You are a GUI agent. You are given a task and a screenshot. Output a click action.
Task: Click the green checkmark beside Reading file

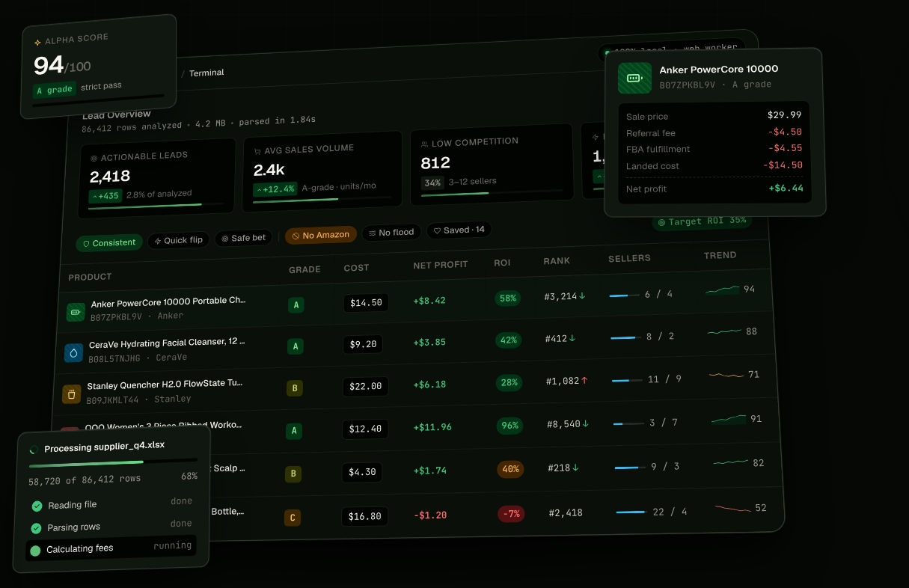click(37, 506)
